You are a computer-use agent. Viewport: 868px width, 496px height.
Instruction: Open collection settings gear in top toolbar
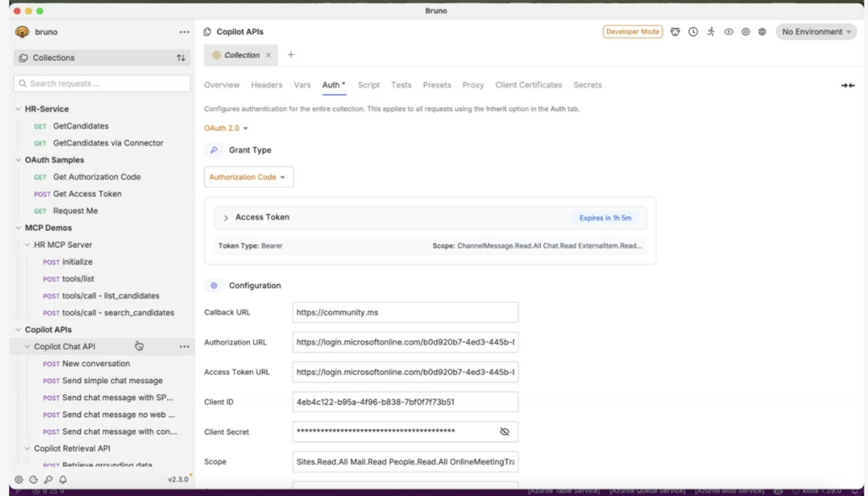(x=745, y=32)
